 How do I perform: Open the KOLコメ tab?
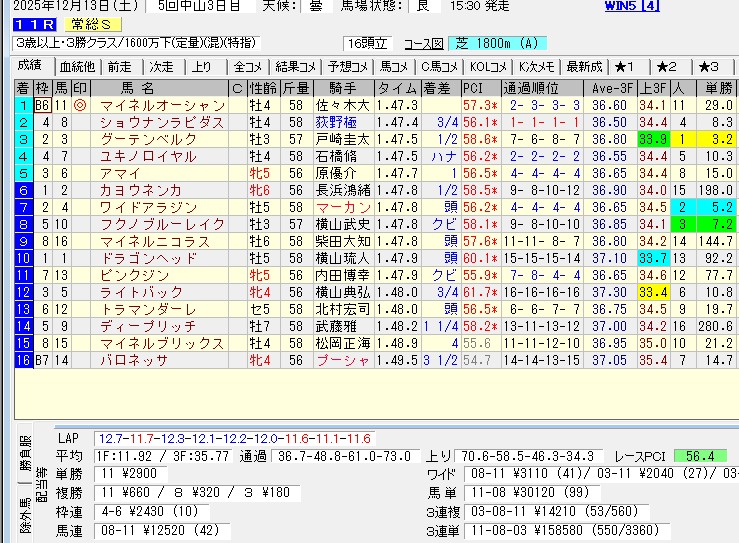point(487,67)
